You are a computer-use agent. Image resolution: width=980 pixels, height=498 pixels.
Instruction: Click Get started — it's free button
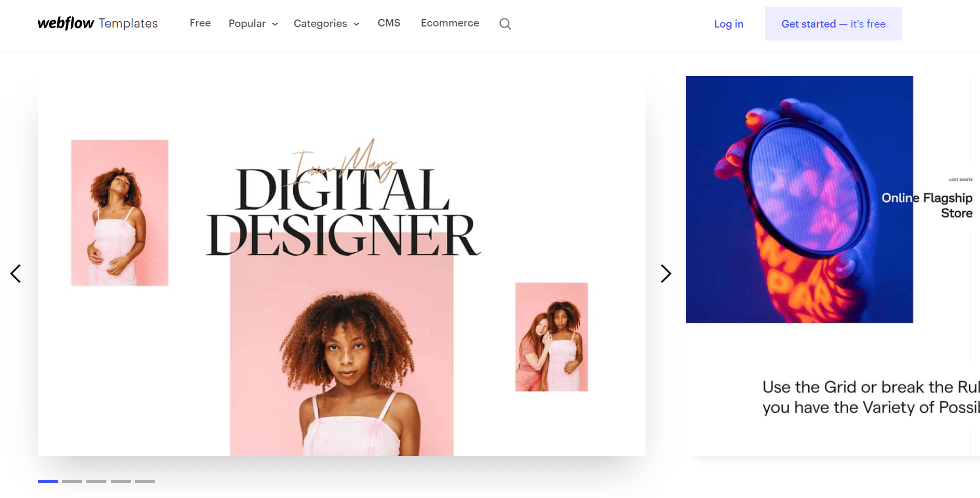pos(833,24)
